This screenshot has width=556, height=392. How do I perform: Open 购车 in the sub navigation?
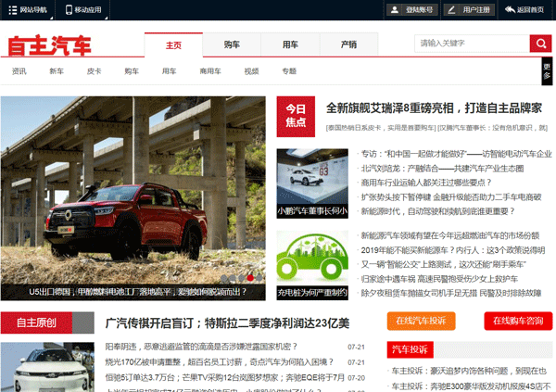tap(132, 71)
